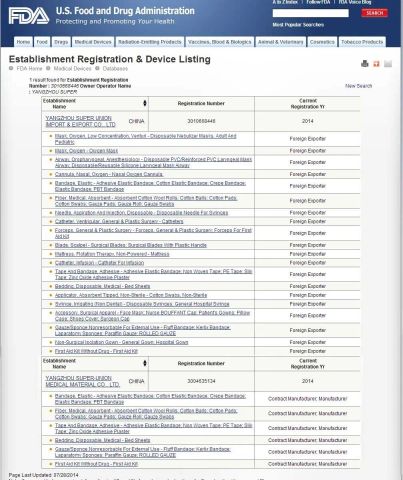Open Gauze/Sponge listing in Contract Manufacturer table
403x480 pixels.
(143, 452)
